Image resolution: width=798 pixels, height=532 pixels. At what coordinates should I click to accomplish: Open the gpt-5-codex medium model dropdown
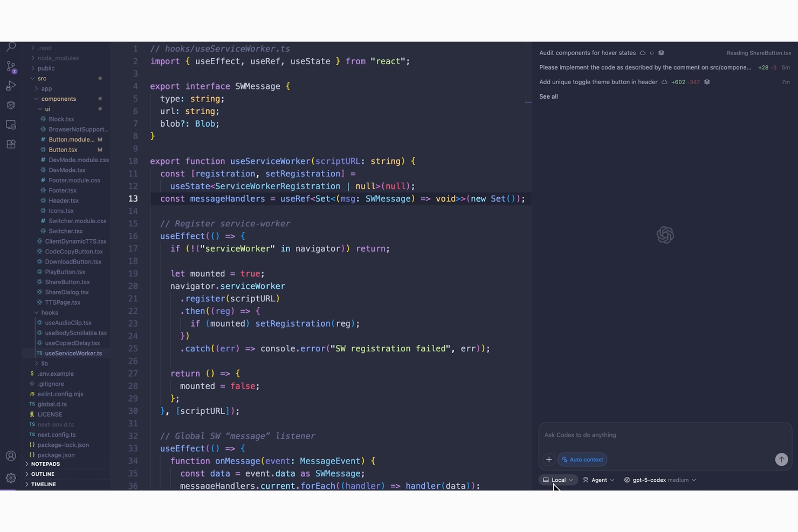660,480
